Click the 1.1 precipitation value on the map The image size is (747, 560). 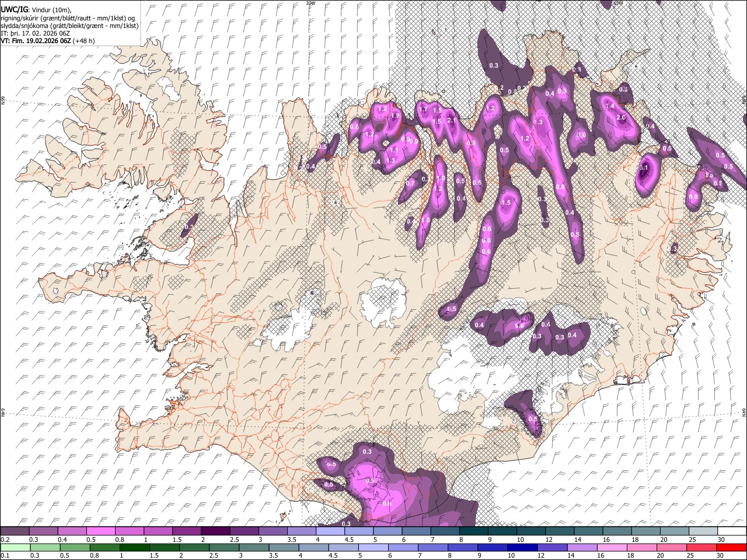(x=394, y=150)
